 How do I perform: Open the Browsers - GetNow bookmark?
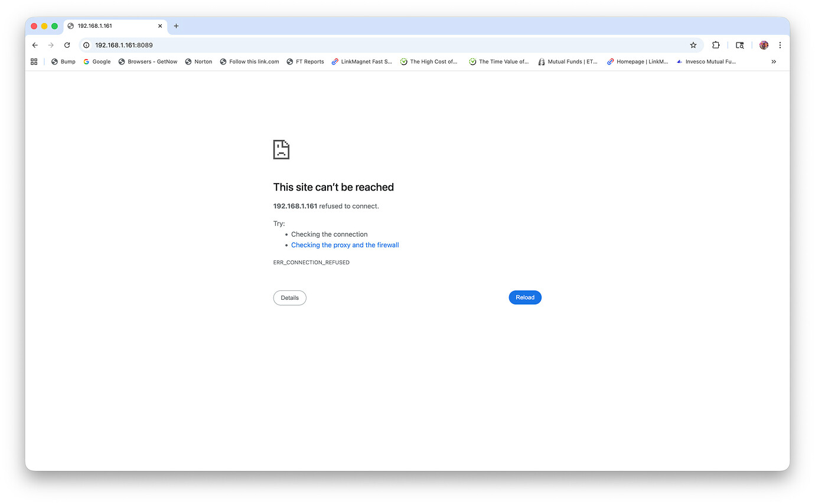[147, 61]
